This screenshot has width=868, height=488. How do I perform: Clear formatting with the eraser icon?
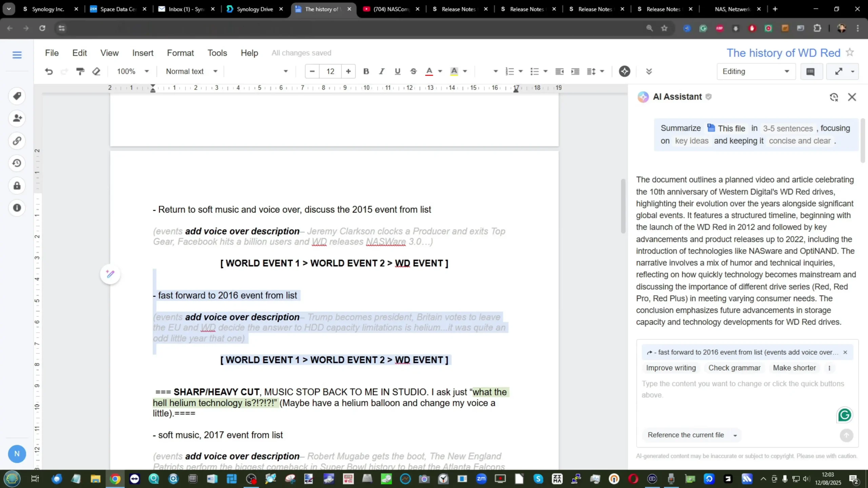click(x=96, y=72)
